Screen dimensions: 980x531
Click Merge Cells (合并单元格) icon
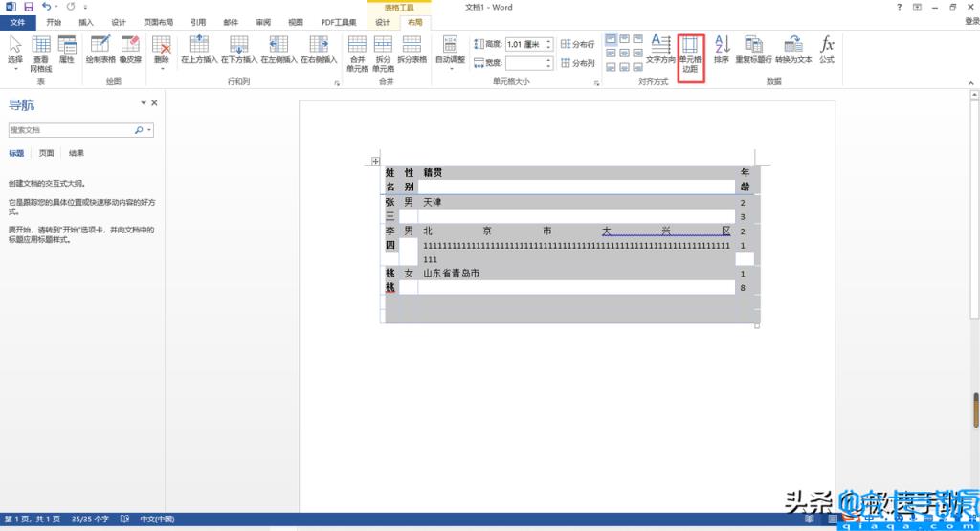(x=357, y=54)
